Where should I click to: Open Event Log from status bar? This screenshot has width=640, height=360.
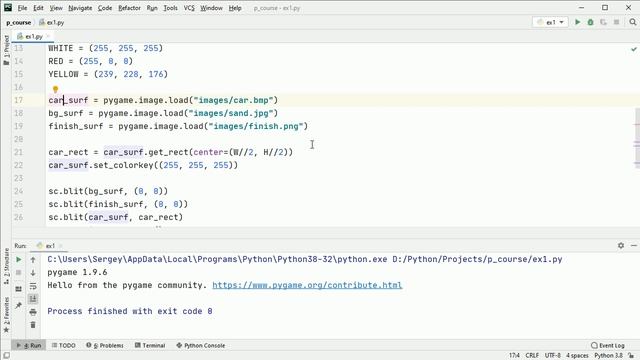click(607, 345)
